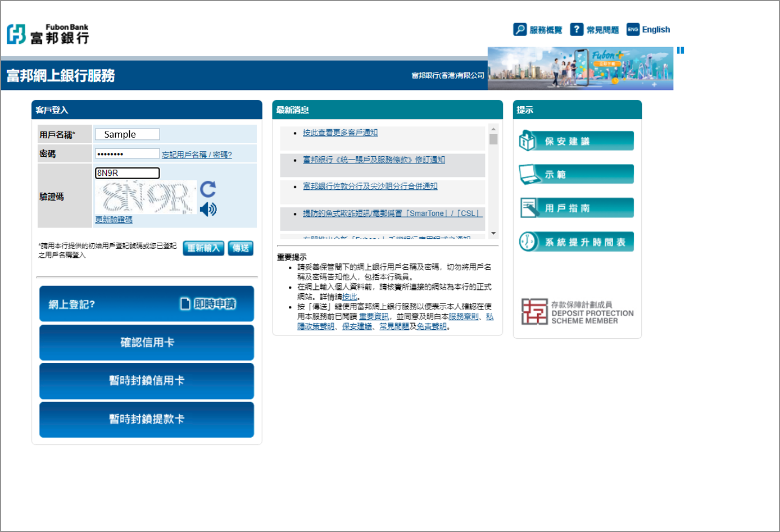Focus the 驗證碼 captcha input field
The image size is (780, 532).
tap(128, 173)
